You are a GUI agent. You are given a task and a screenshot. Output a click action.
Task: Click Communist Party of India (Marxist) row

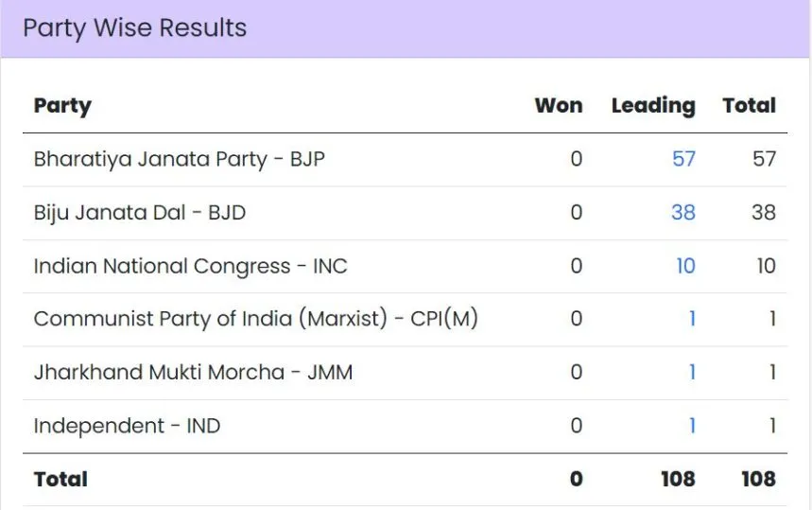[x=255, y=319]
